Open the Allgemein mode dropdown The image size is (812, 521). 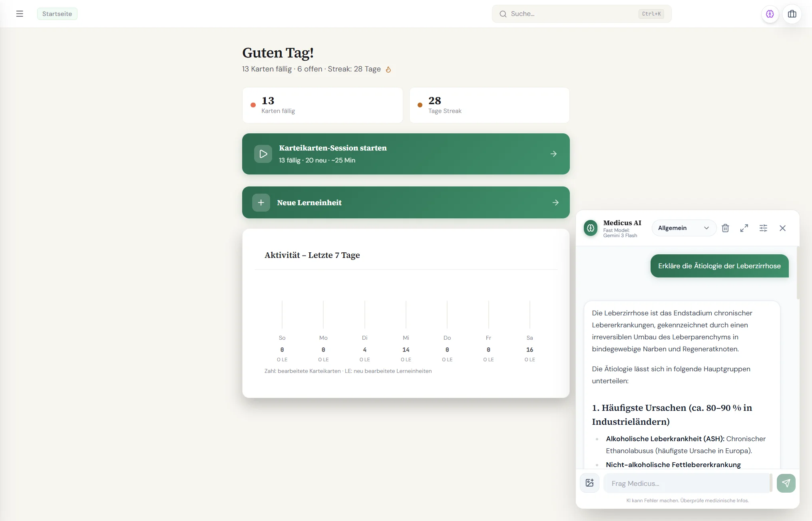683,228
